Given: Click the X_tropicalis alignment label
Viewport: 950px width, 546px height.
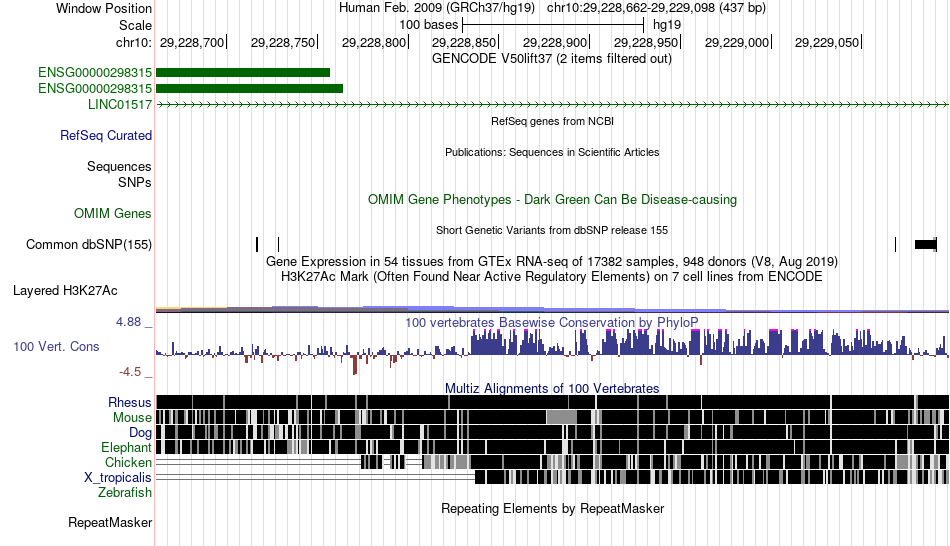Looking at the screenshot, I should [118, 478].
